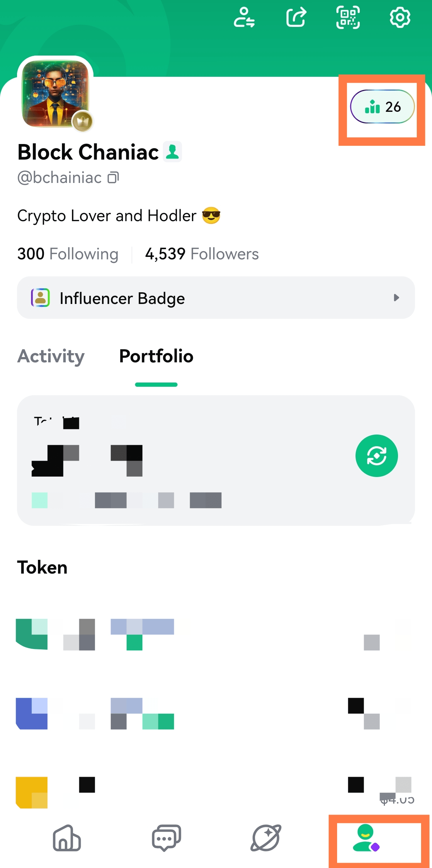Open the QR code scanner icon
This screenshot has height=868, width=432.
[x=348, y=17]
